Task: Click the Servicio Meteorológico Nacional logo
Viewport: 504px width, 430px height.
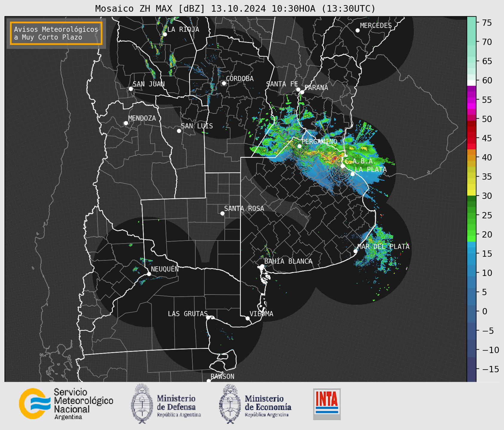Action: tap(35, 403)
